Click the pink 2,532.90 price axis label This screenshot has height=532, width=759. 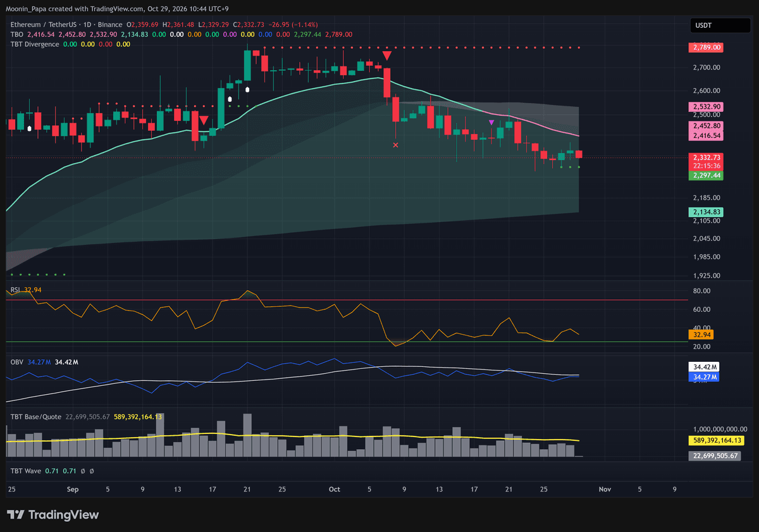(707, 107)
